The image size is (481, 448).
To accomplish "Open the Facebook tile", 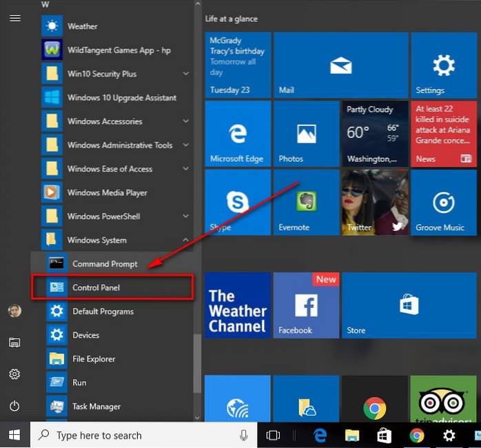I will coord(306,305).
